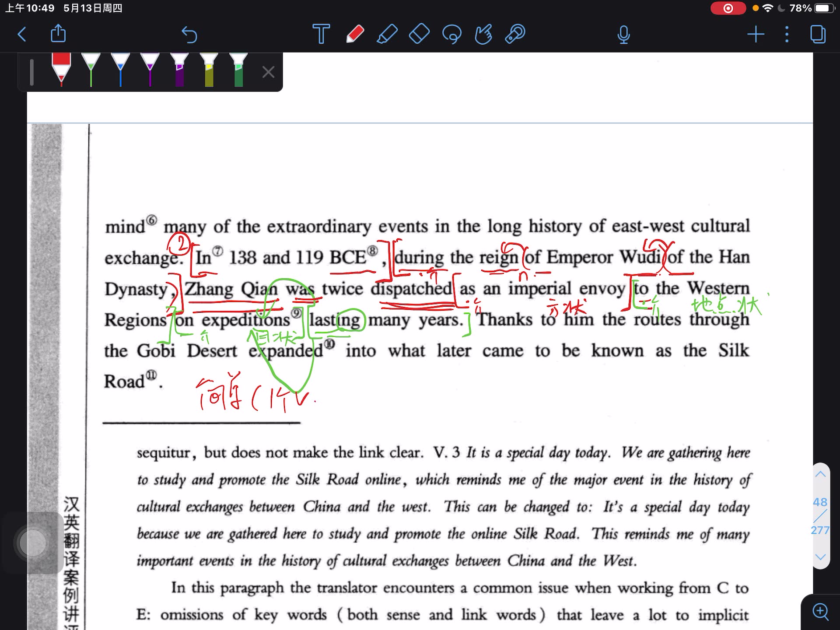Tap "Gobi Desert" in the paragraph
This screenshot has height=630, width=840.
click(187, 351)
